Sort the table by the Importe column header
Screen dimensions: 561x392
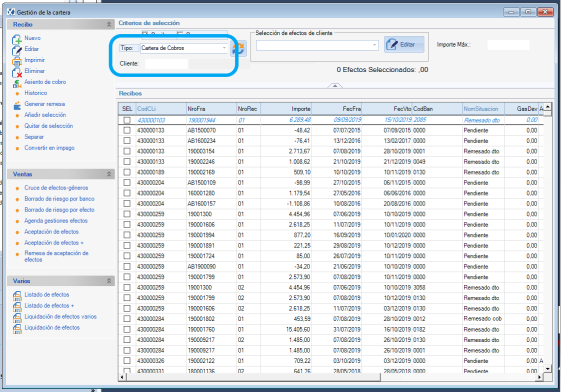point(286,109)
